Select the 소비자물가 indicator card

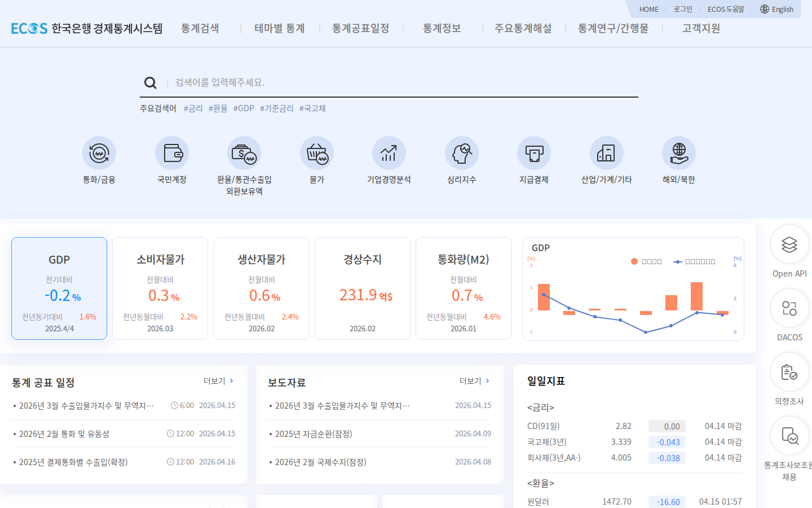[160, 288]
